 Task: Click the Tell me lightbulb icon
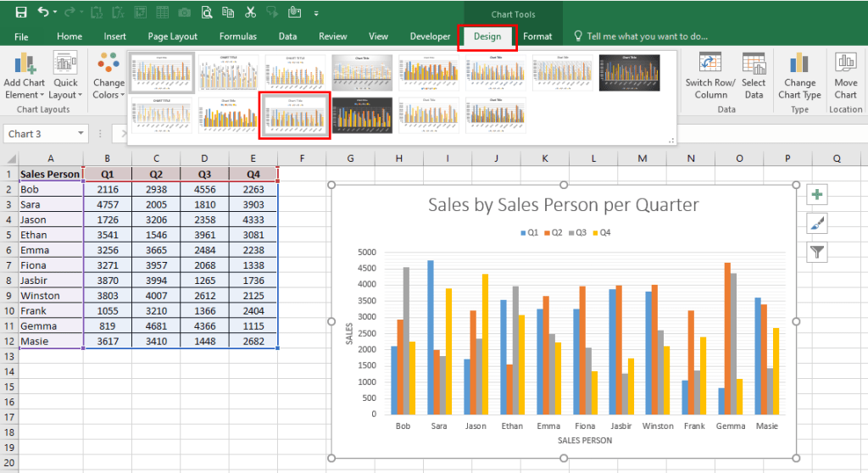[x=578, y=36]
